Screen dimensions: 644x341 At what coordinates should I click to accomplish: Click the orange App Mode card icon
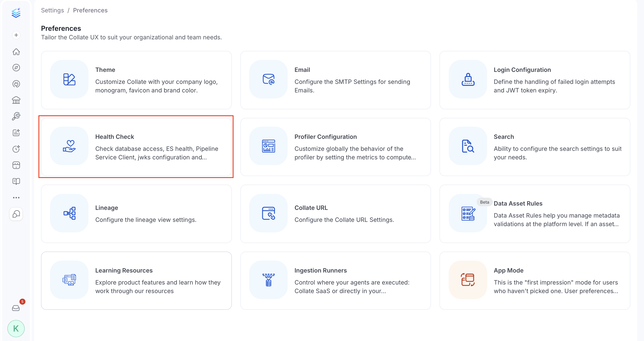click(468, 280)
